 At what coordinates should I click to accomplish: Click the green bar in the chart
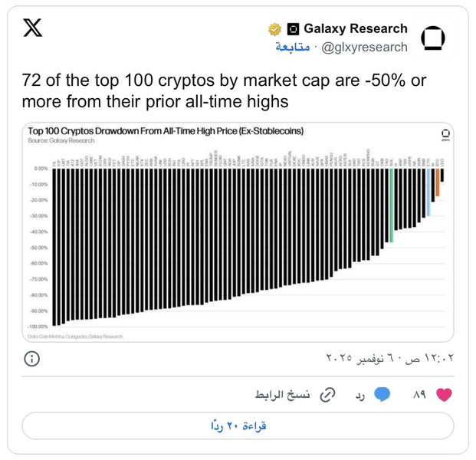(391, 205)
